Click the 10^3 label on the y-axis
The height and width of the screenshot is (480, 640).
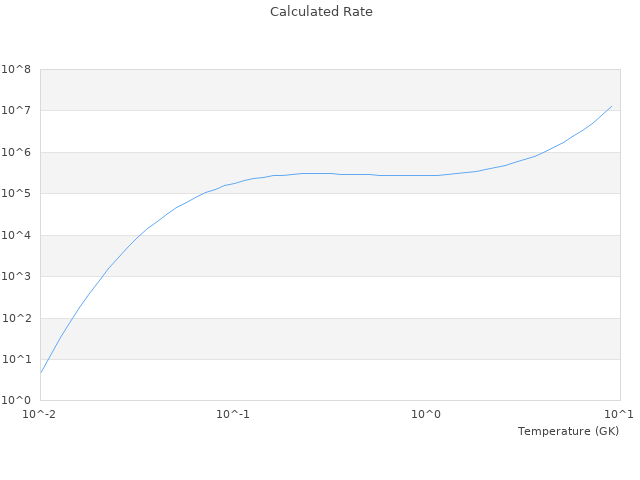(x=16, y=277)
